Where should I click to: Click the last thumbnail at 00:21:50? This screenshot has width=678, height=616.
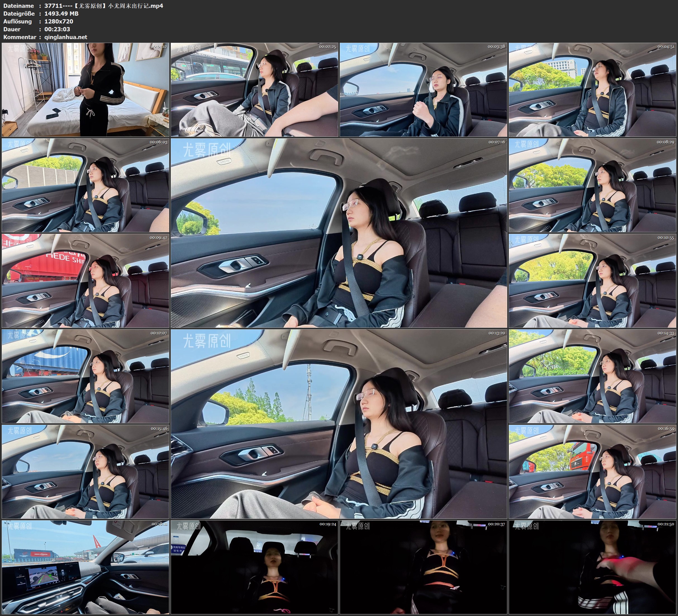tap(593, 567)
